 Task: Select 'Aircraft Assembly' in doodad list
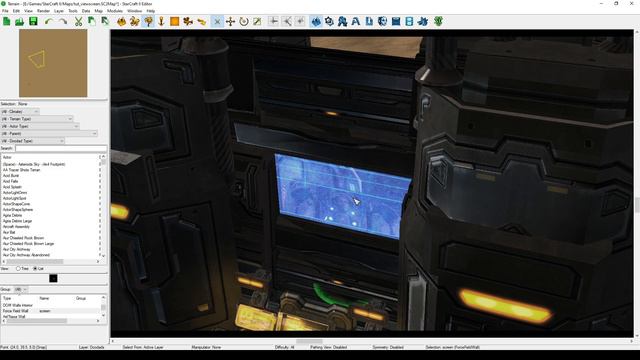tap(16, 227)
